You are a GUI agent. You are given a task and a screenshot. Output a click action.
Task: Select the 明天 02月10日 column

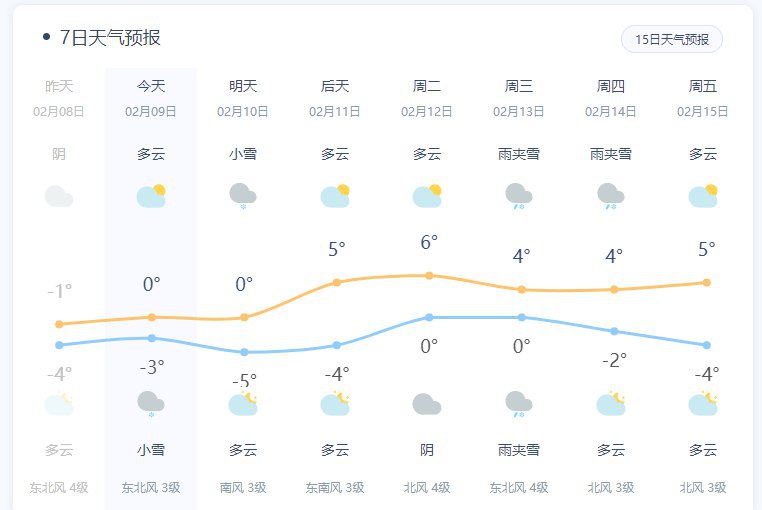click(x=243, y=98)
